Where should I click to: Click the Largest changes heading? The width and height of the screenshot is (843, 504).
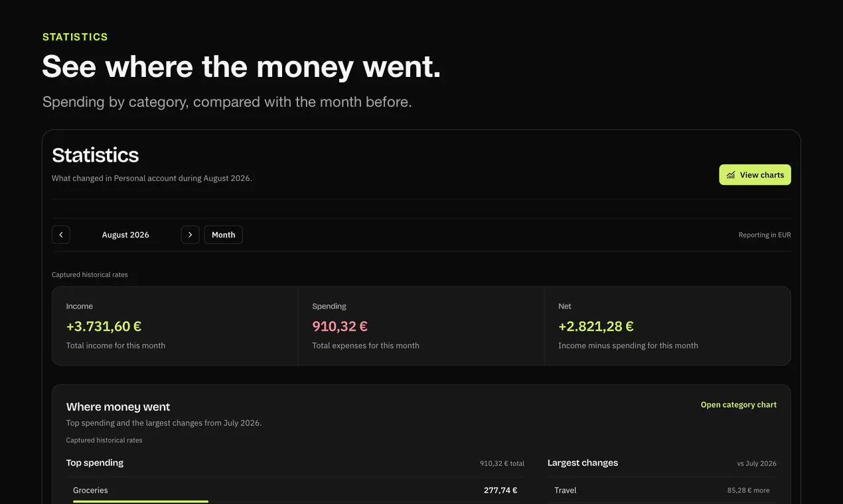pos(583,463)
